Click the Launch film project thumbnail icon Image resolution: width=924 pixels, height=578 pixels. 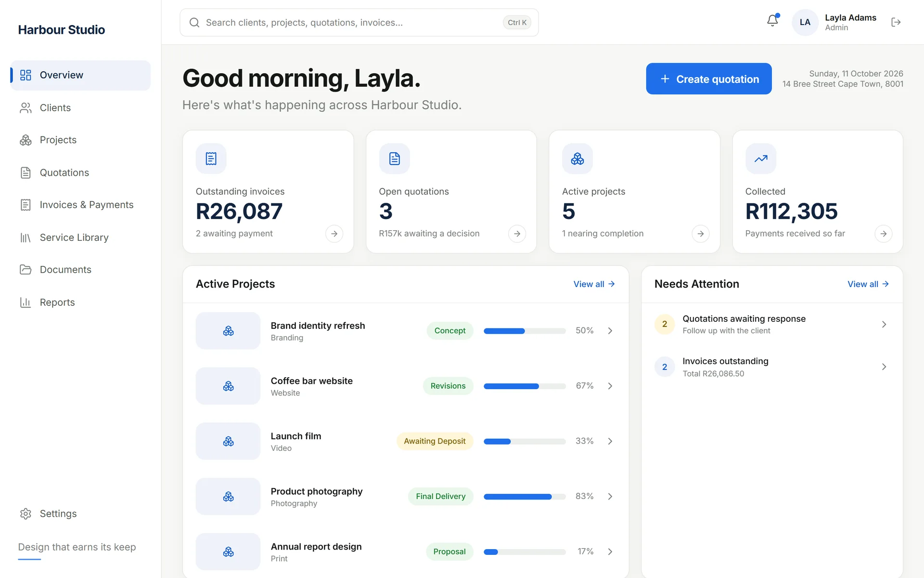point(228,441)
